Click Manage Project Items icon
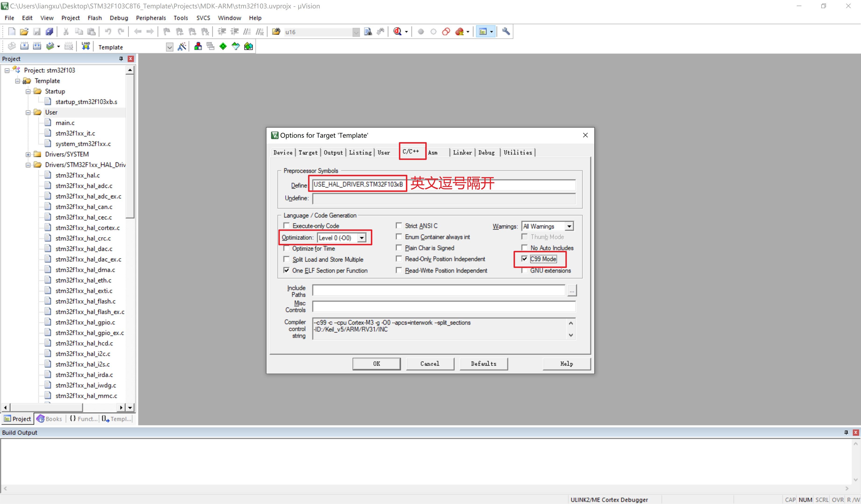The width and height of the screenshot is (861, 504). coord(198,46)
